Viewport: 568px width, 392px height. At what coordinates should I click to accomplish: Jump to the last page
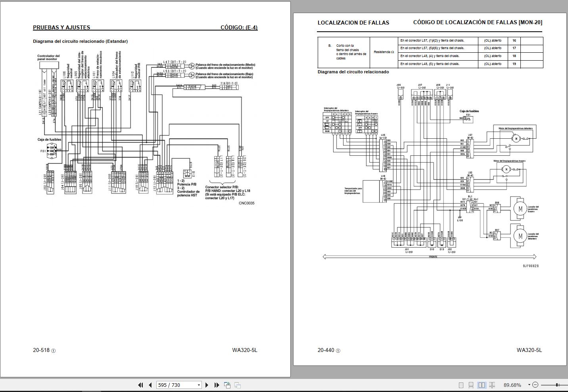click(x=217, y=385)
